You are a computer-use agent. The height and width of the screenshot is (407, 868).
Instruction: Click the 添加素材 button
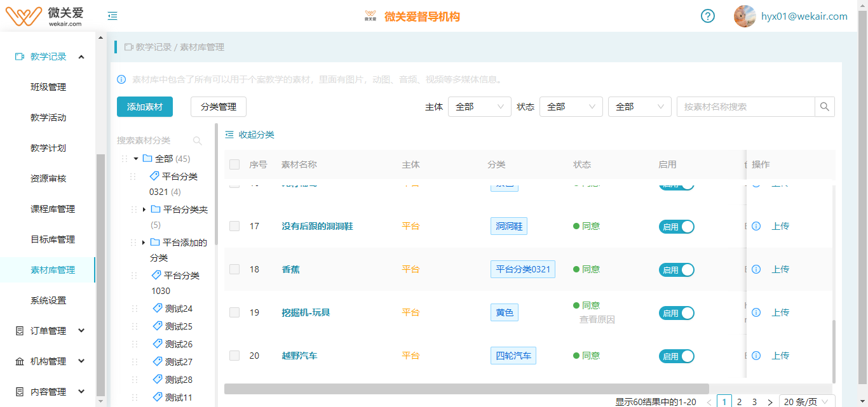point(145,107)
